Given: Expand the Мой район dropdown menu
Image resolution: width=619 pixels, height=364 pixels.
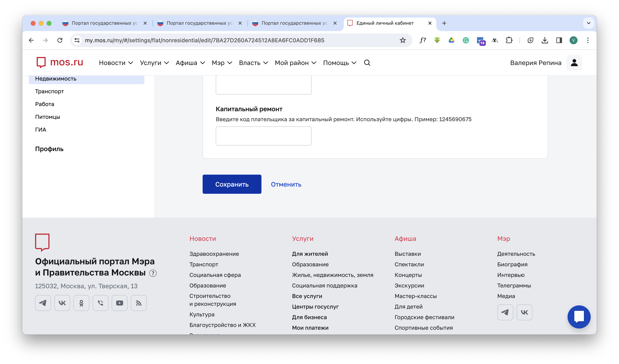Looking at the screenshot, I should (295, 63).
